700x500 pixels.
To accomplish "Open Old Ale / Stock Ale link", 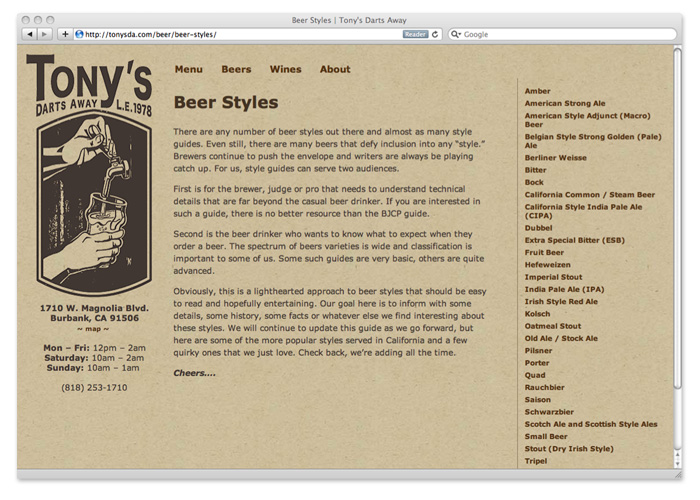I will pos(561,338).
